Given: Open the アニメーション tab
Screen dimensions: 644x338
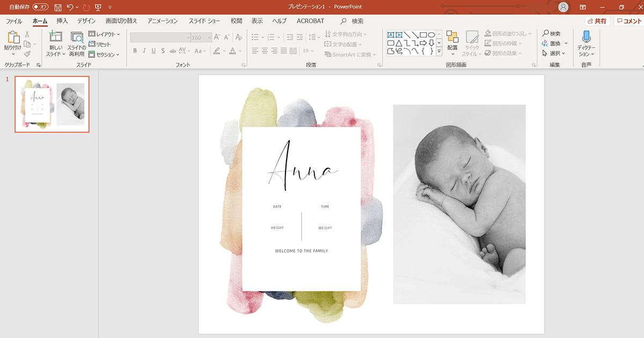Looking at the screenshot, I should pyautogui.click(x=163, y=21).
